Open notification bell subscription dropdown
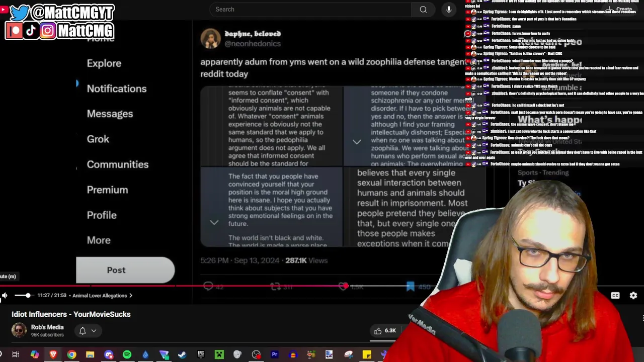This screenshot has height=362, width=644. click(x=88, y=331)
